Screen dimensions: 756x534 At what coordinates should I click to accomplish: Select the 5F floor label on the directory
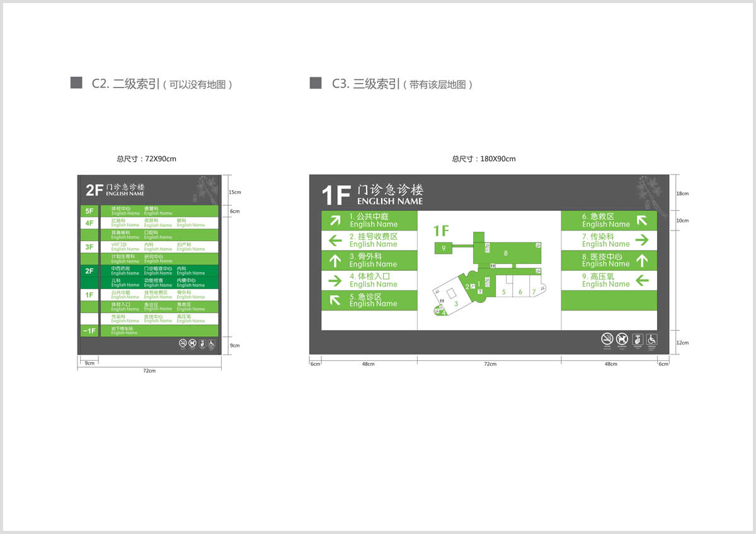click(x=89, y=210)
